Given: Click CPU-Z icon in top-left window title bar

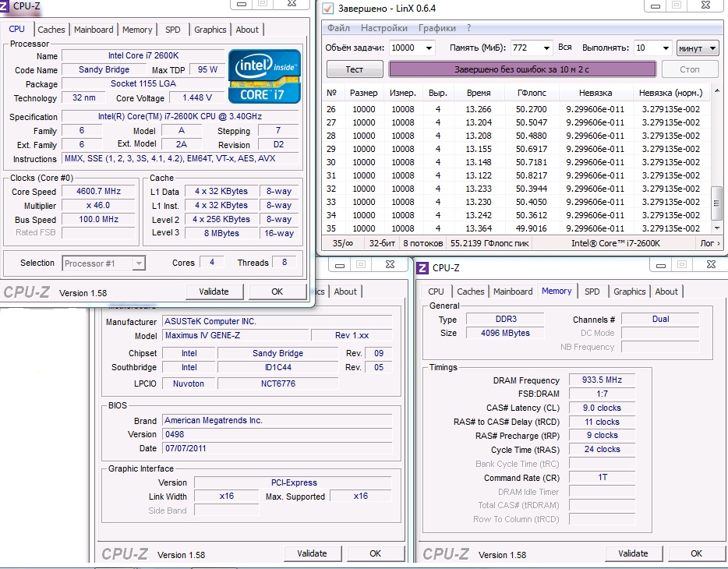Looking at the screenshot, I should tap(5, 5).
